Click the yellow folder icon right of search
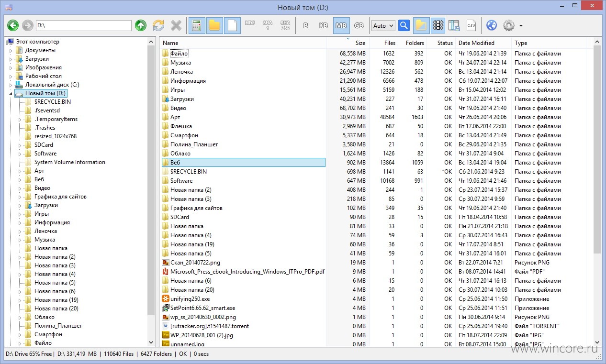This screenshot has width=606, height=364. tap(421, 25)
